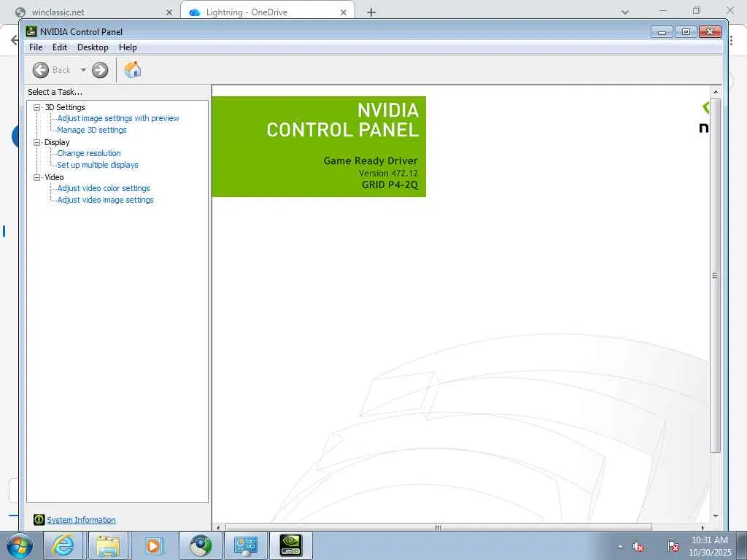Screen dimensions: 747x560
Task: Click the Forward arrow button
Action: tap(100, 70)
